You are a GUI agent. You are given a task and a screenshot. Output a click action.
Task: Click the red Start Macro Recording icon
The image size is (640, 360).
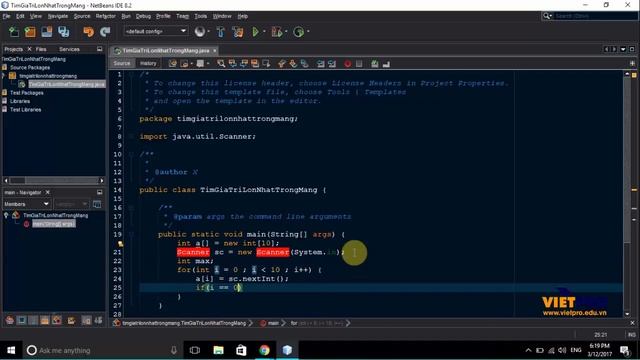[x=347, y=63]
